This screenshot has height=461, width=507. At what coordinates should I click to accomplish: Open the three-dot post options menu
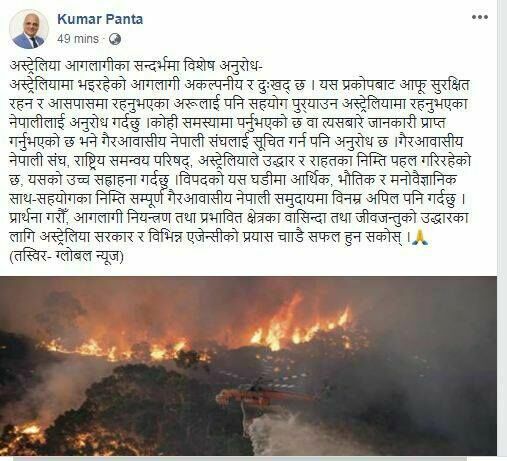pos(480,17)
